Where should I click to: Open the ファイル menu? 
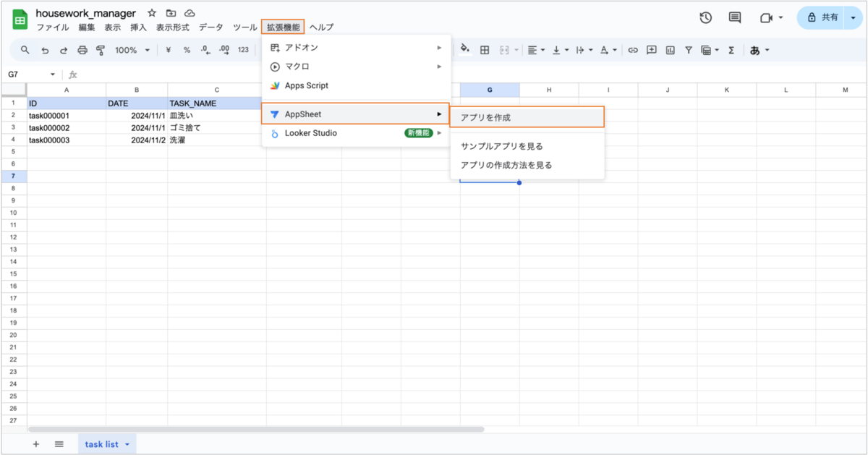pos(53,27)
